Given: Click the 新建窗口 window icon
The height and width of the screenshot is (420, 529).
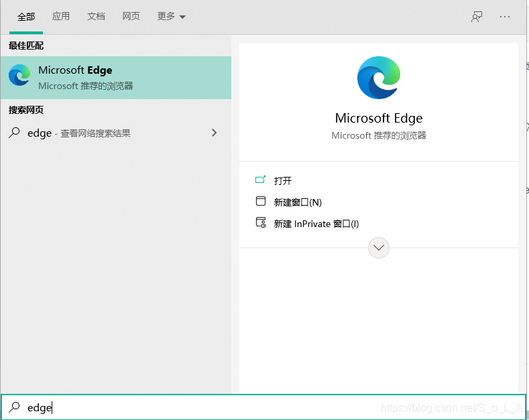Looking at the screenshot, I should 260,201.
